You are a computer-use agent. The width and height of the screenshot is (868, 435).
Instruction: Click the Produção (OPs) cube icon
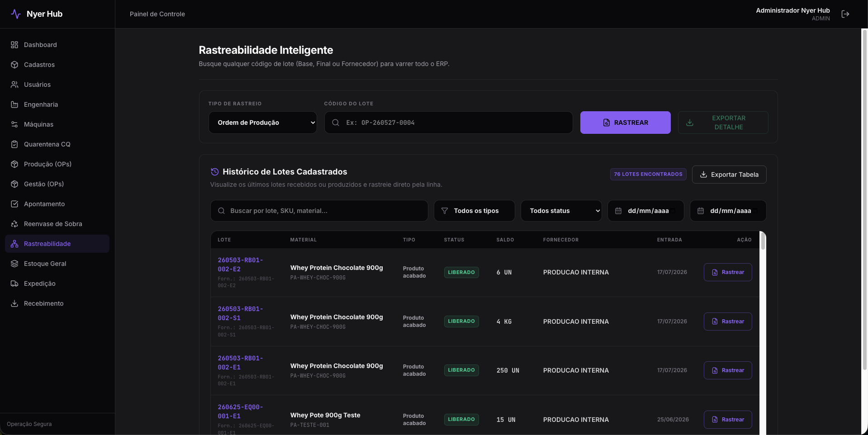(14, 164)
